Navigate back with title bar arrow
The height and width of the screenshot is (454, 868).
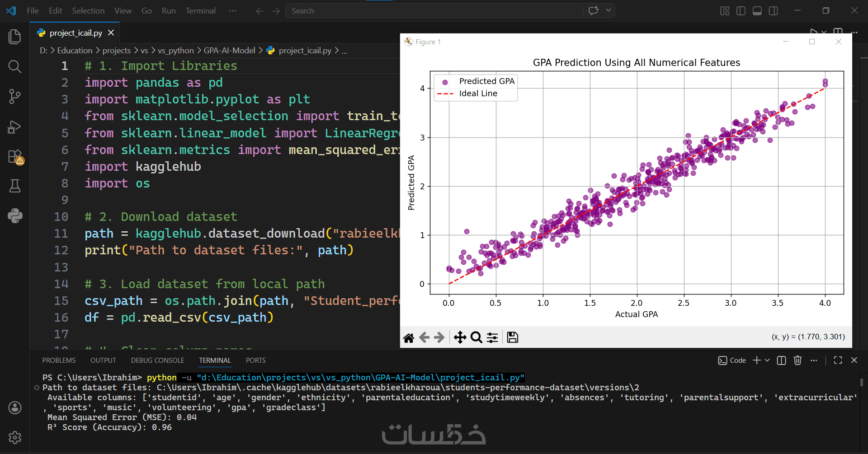[x=259, y=11]
